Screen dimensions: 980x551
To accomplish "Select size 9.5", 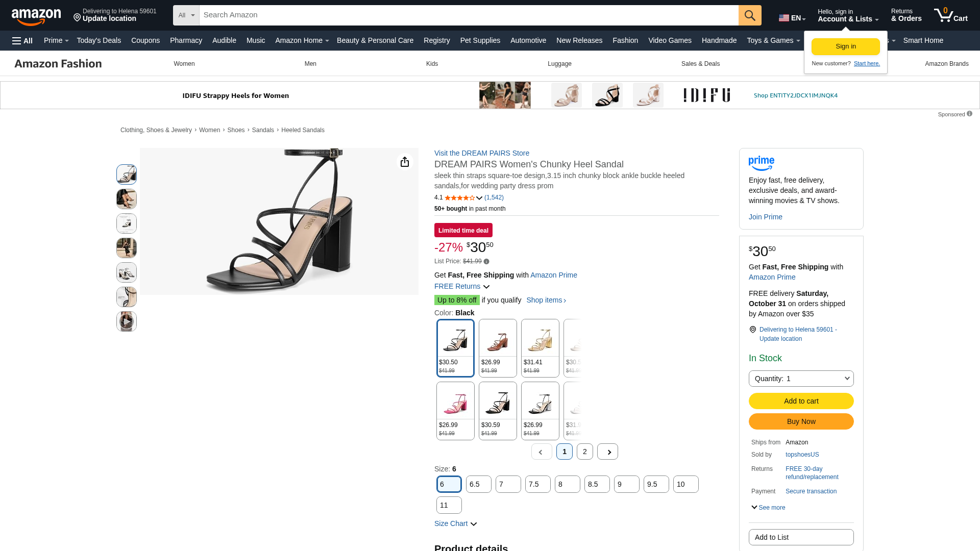I will pos(656,484).
